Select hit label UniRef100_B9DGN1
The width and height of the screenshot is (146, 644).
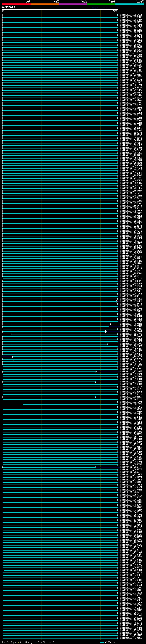(x=131, y=30)
